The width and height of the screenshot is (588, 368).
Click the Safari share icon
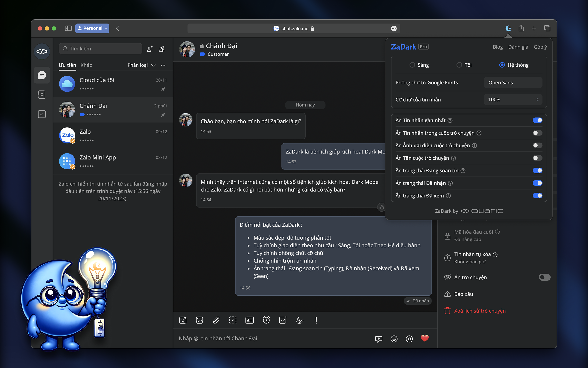pos(521,28)
